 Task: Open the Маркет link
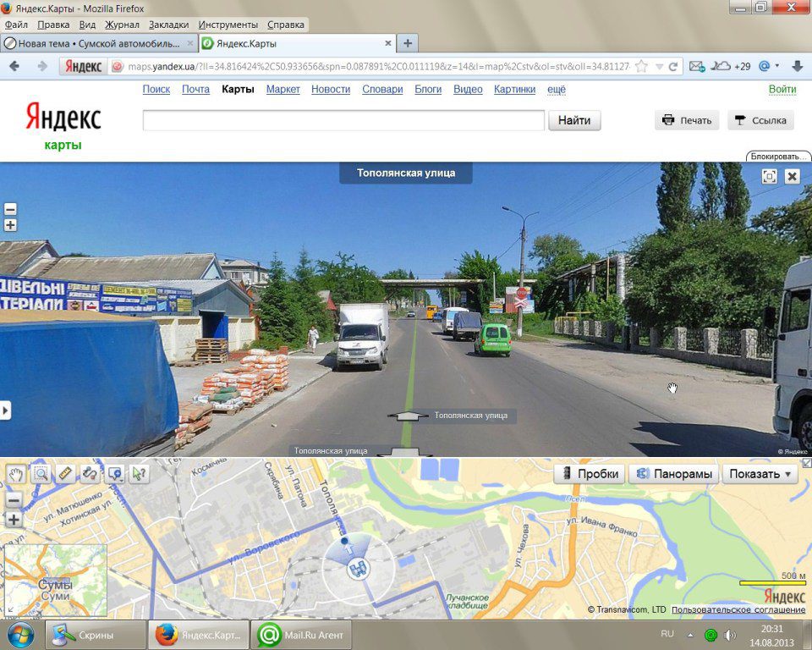(283, 89)
